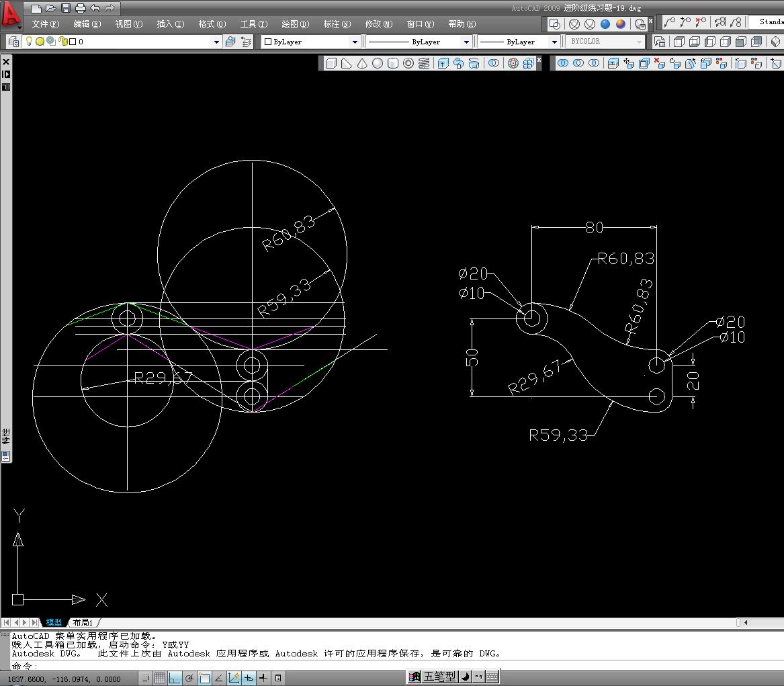Screen dimensions: 784x686
Task: Select the Realistic visual style blue sphere
Action: coord(605,24)
